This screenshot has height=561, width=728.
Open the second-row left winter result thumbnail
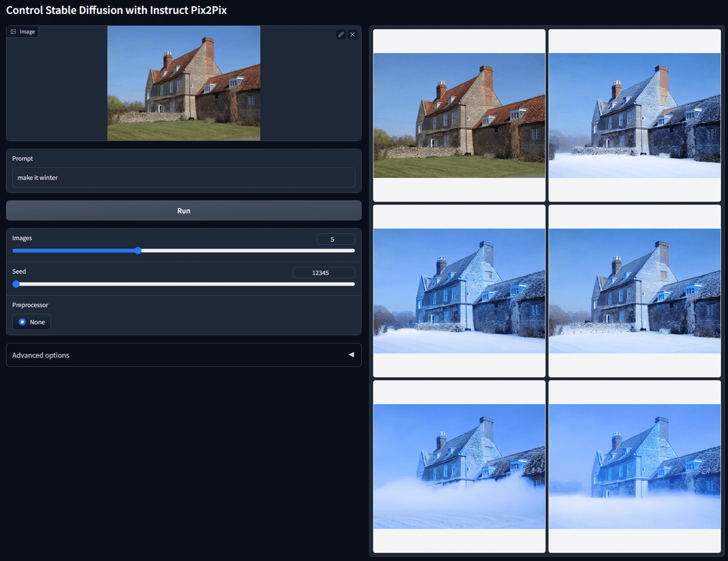459,291
